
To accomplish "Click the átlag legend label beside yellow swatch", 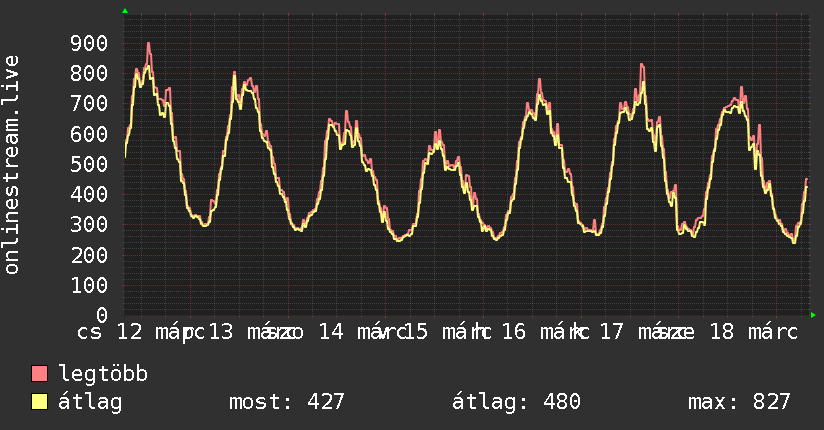I will point(90,402).
